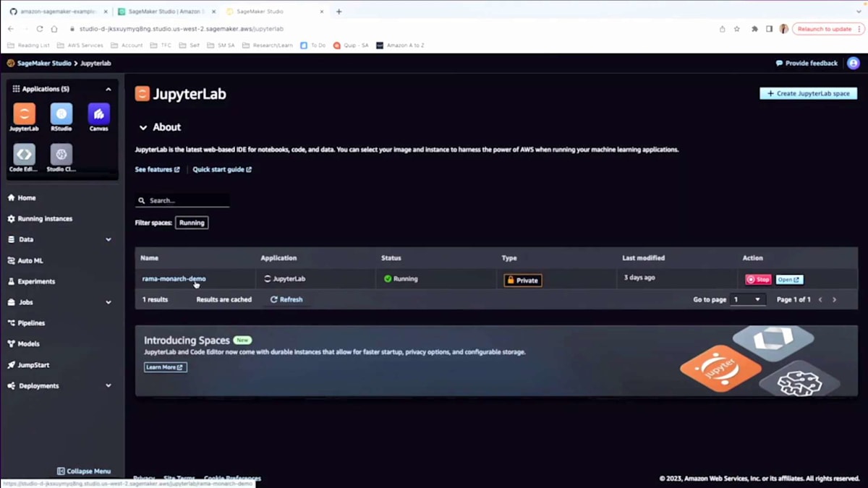Click Create JupyterLab space button
Screen dimensions: 868x488
click(x=808, y=93)
